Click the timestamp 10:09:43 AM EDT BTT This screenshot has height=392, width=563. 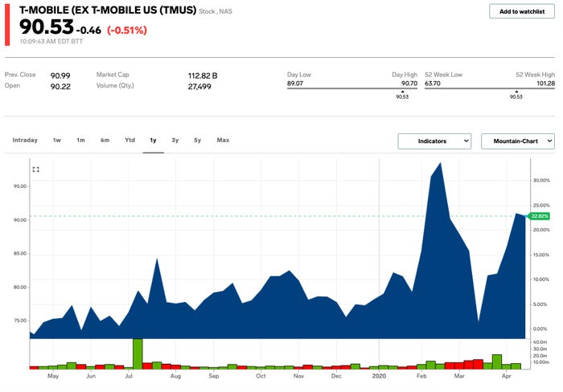[x=51, y=41]
